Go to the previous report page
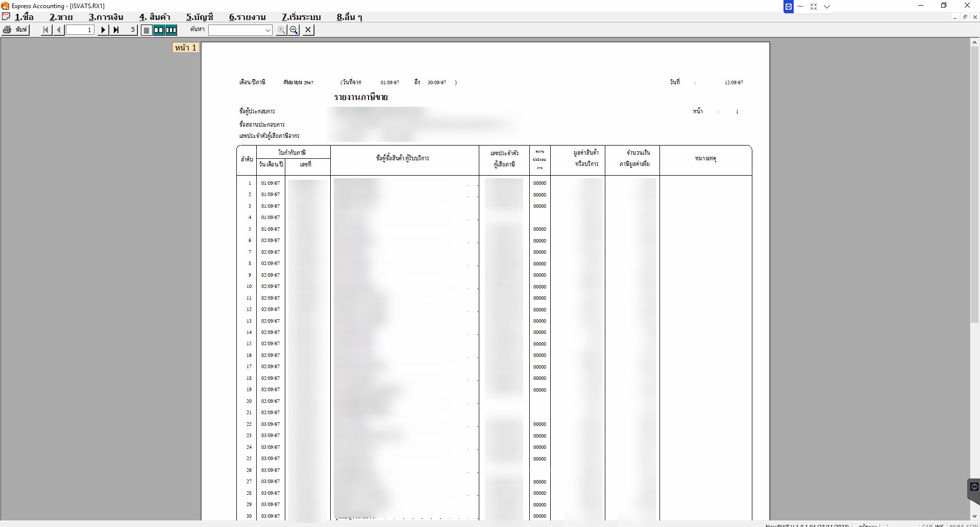 pos(59,30)
